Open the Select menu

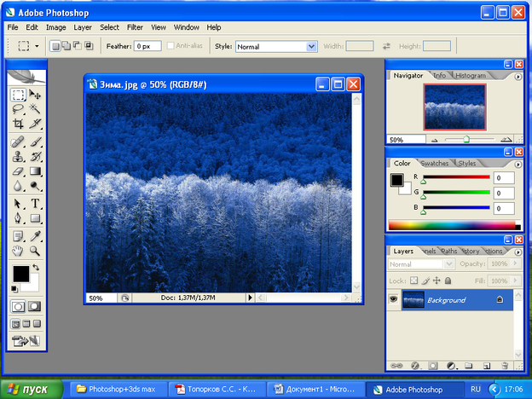coord(109,27)
